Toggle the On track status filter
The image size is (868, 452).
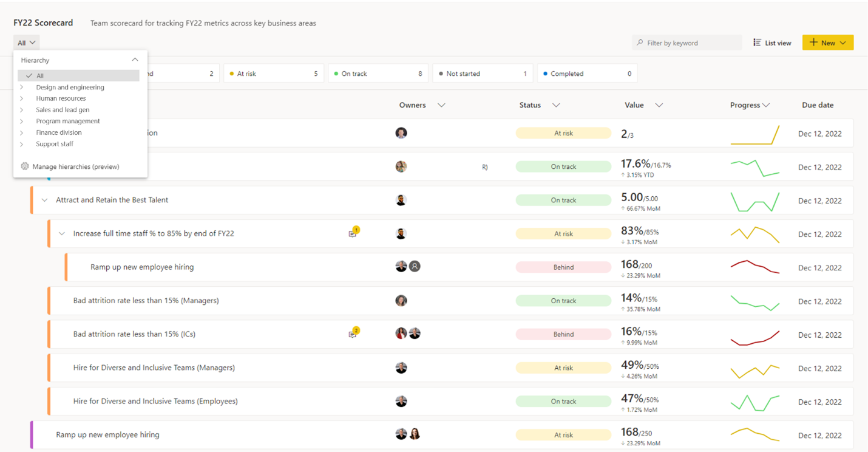pyautogui.click(x=378, y=74)
